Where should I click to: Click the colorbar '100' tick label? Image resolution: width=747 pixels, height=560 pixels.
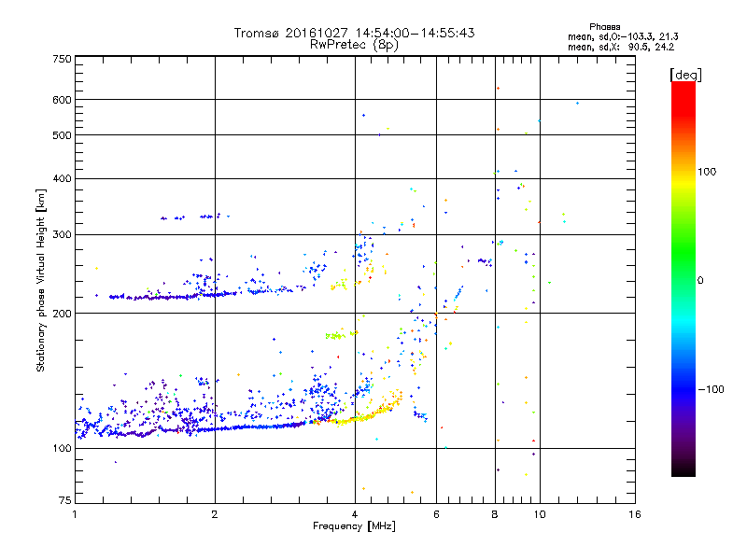pyautogui.click(x=707, y=172)
